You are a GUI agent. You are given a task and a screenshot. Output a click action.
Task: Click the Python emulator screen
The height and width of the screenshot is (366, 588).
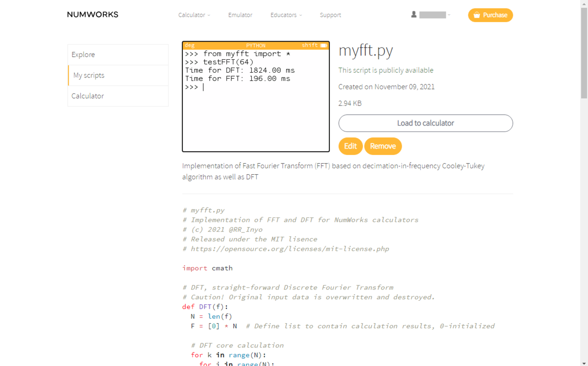pos(256,97)
